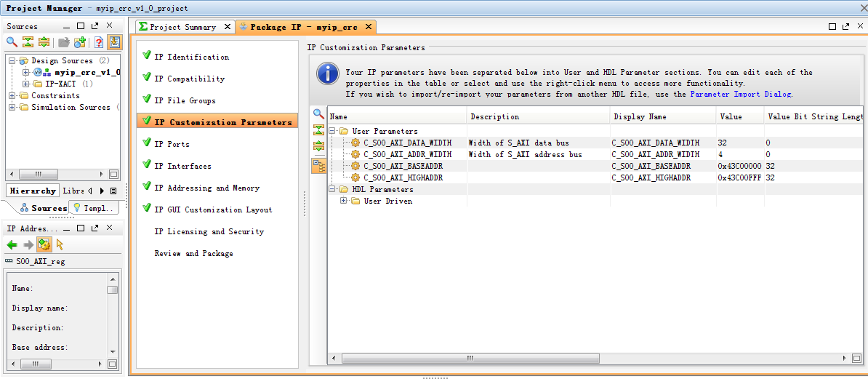Expand the IP-XACT folder
This screenshot has width=868, height=379.
pyautogui.click(x=25, y=84)
